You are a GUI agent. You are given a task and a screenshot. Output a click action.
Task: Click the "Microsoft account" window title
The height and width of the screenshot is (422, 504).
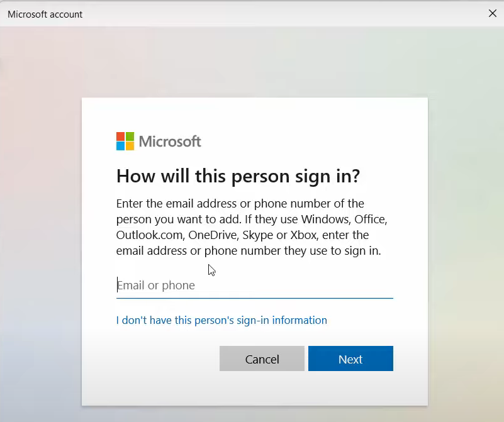click(x=45, y=14)
